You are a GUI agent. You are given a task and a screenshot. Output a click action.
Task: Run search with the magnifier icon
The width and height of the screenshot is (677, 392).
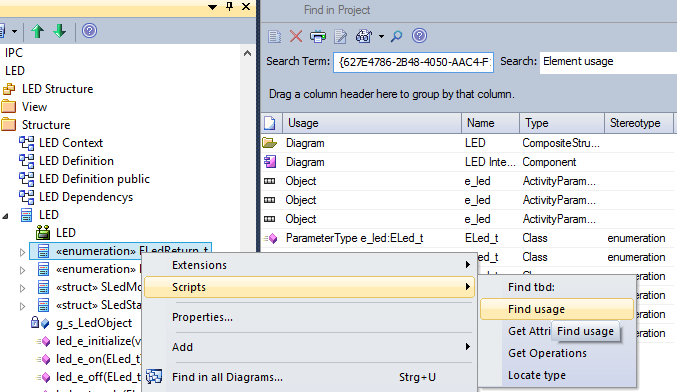tap(396, 36)
